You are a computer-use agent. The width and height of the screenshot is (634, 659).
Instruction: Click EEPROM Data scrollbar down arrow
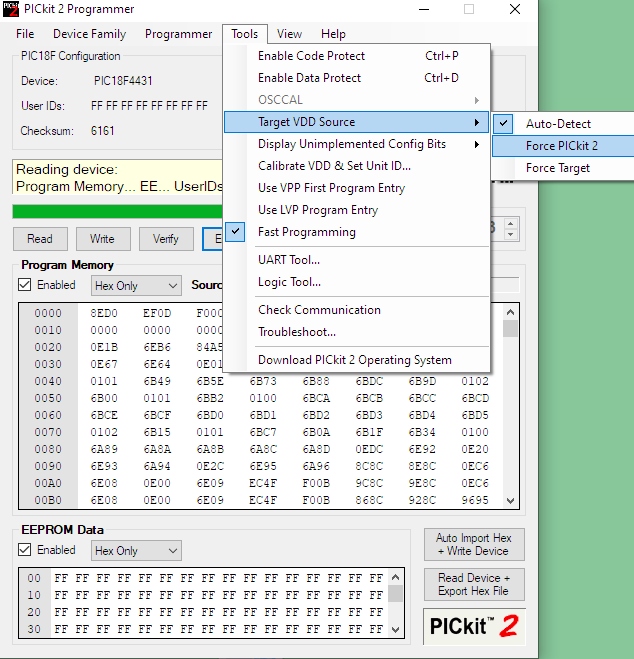coord(395,630)
